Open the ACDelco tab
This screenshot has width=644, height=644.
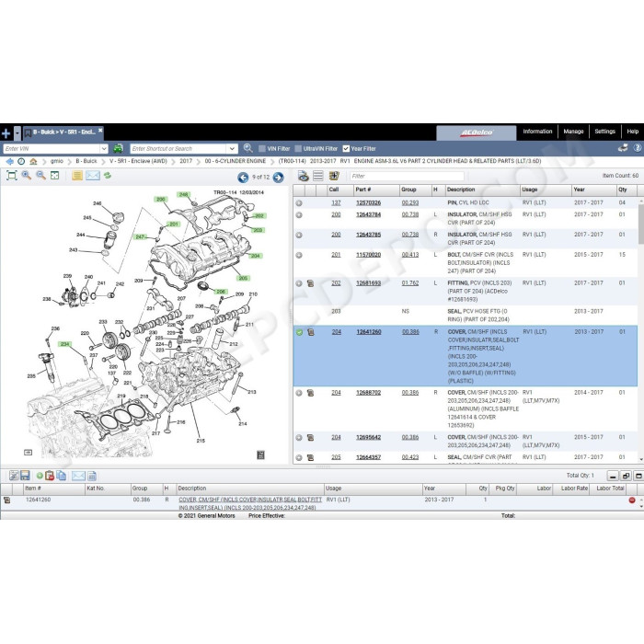pyautogui.click(x=476, y=132)
